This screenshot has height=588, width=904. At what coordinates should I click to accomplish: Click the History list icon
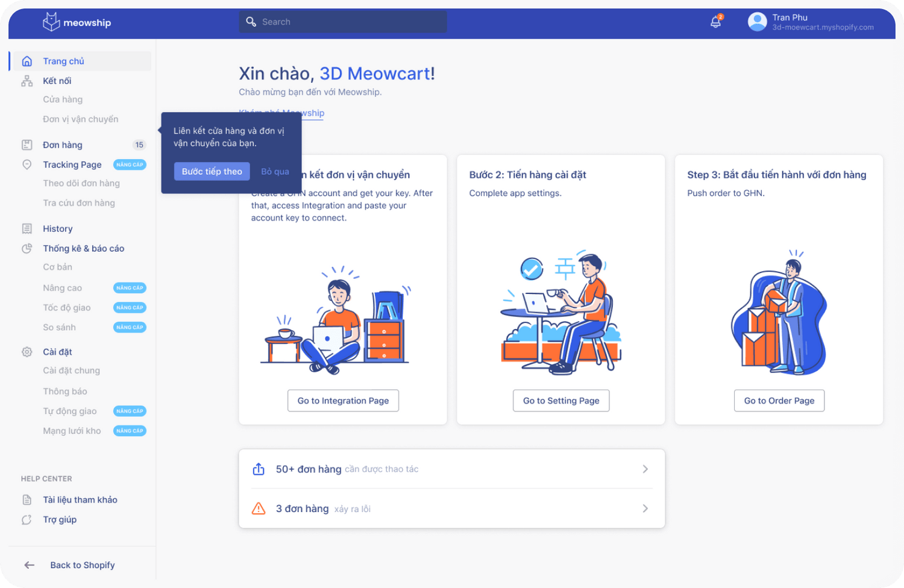click(27, 229)
